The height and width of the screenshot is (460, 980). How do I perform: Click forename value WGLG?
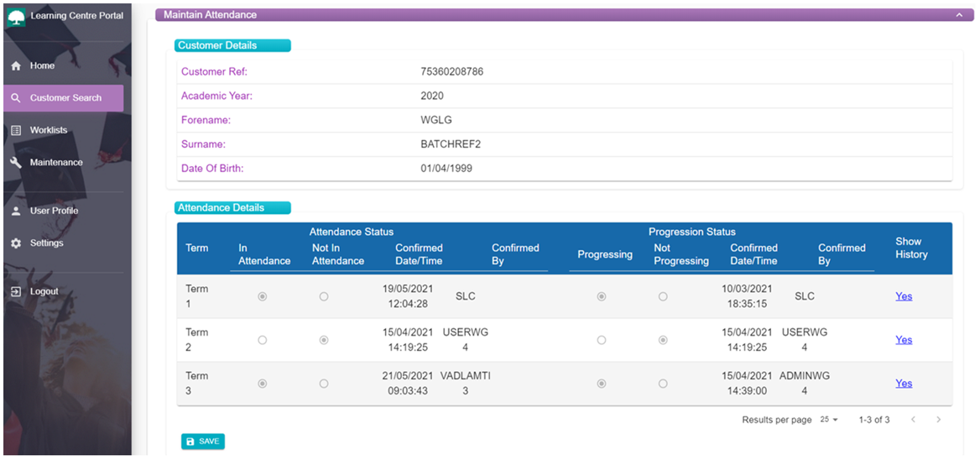[x=436, y=121]
